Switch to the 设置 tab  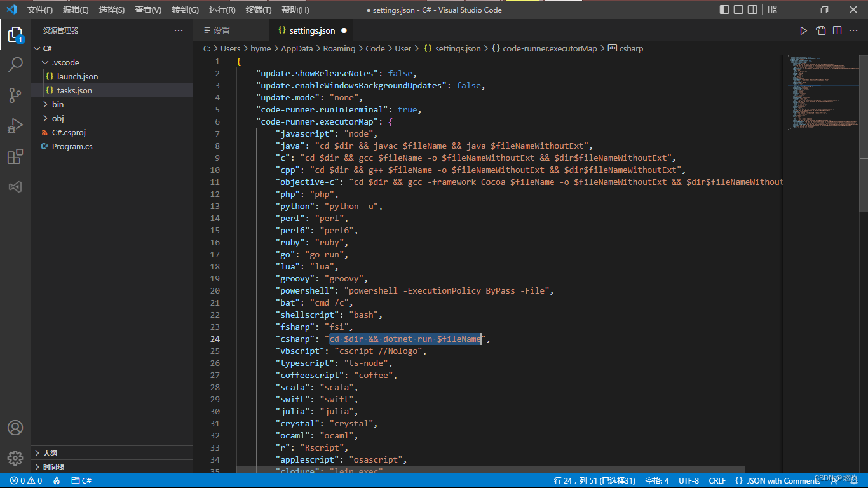coord(231,30)
